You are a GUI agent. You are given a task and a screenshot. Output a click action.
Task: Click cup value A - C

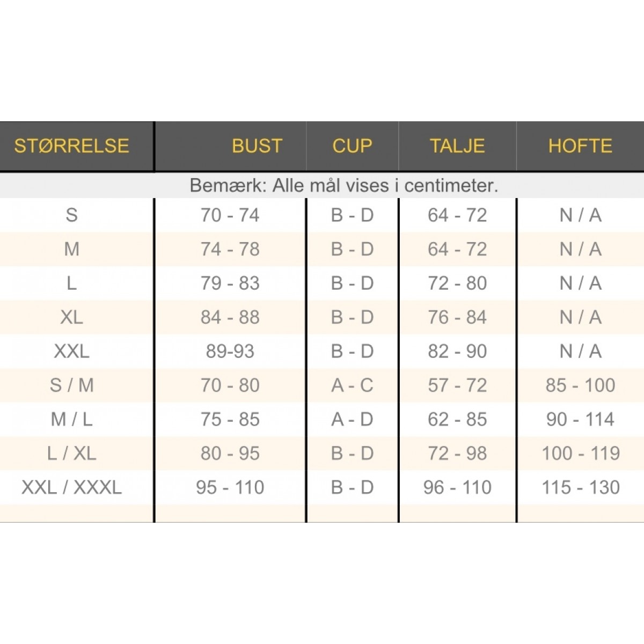point(352,385)
